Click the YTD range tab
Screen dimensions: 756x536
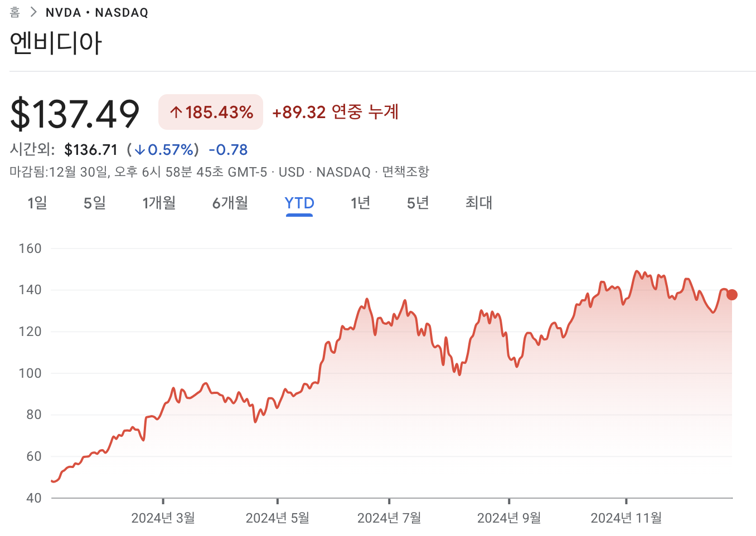299,203
